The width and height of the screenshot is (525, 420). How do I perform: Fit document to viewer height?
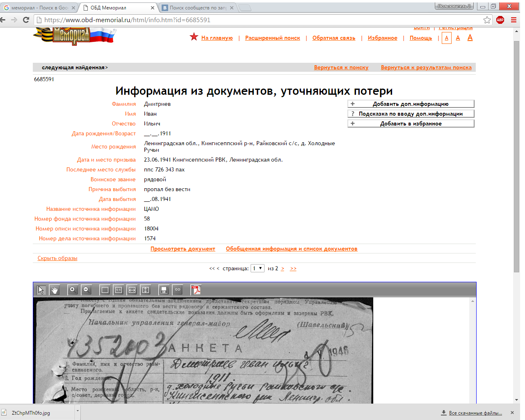point(146,290)
